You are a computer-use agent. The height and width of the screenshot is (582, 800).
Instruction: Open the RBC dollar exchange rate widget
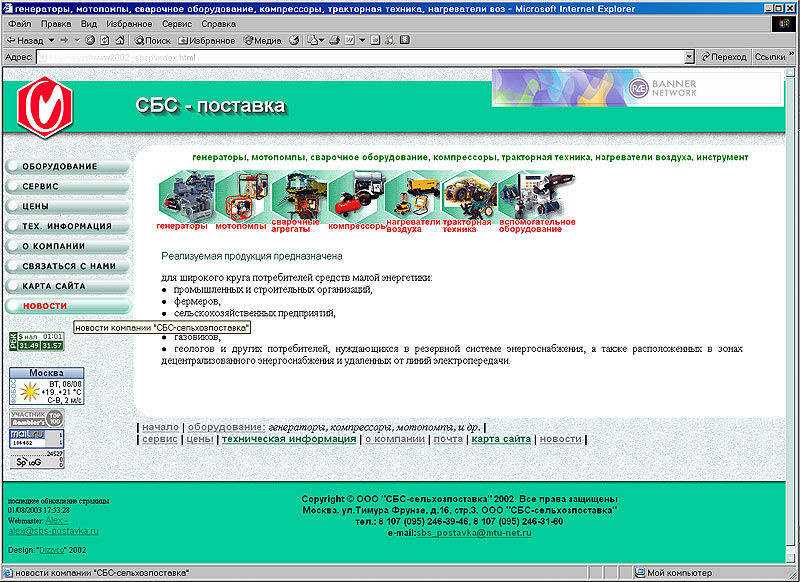(x=37, y=341)
